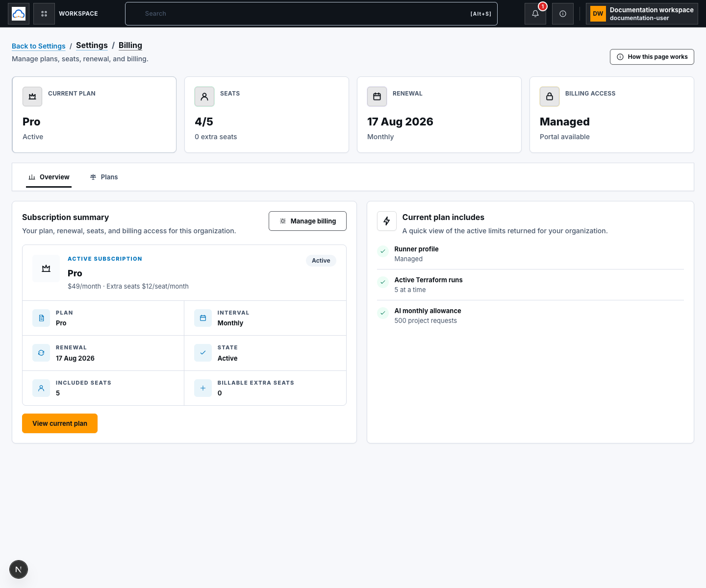706x588 pixels.
Task: Click the refresh icon next to RENEWAL 17 Aug 2026
Action: [x=41, y=353]
